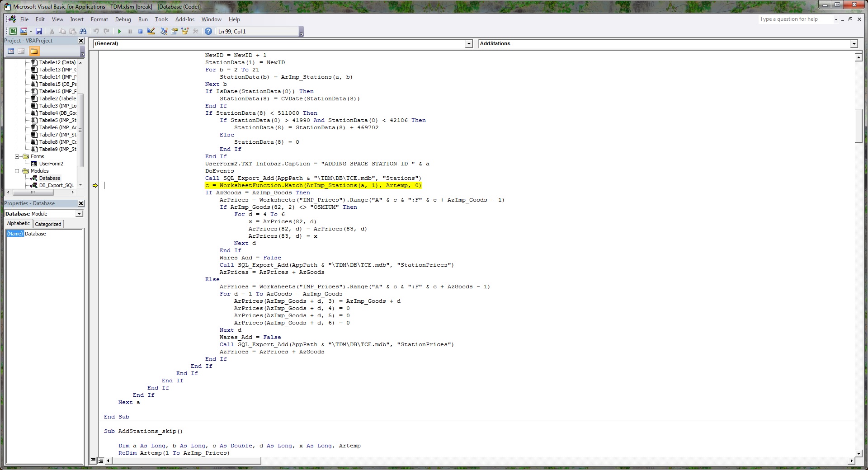Open the Edit menu
868x470 pixels.
click(x=40, y=19)
